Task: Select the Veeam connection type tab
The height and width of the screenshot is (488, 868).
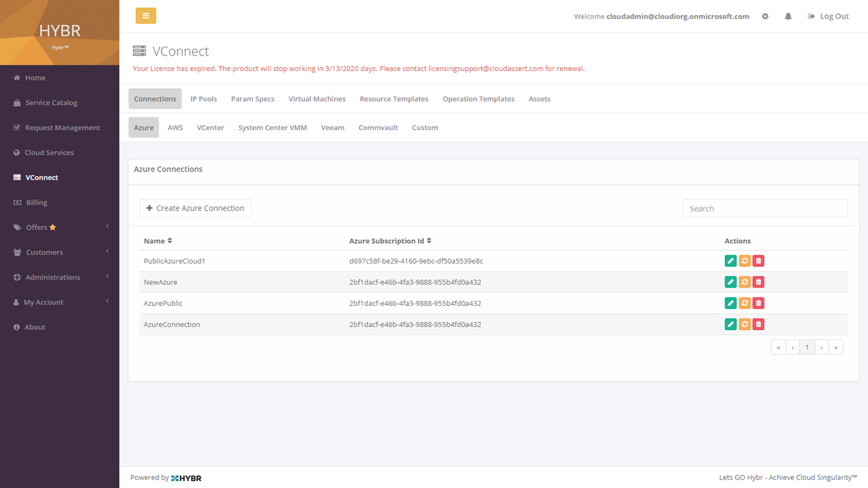Action: tap(333, 127)
